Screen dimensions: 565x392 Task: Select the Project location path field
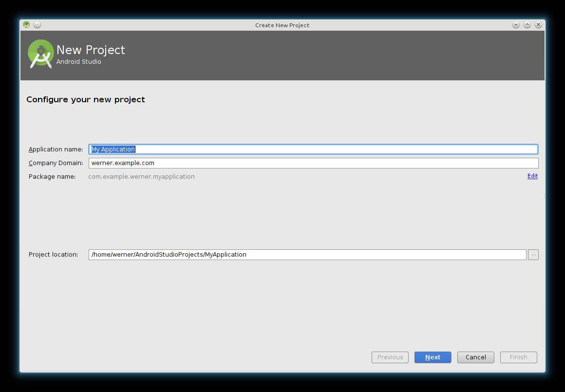pos(307,255)
